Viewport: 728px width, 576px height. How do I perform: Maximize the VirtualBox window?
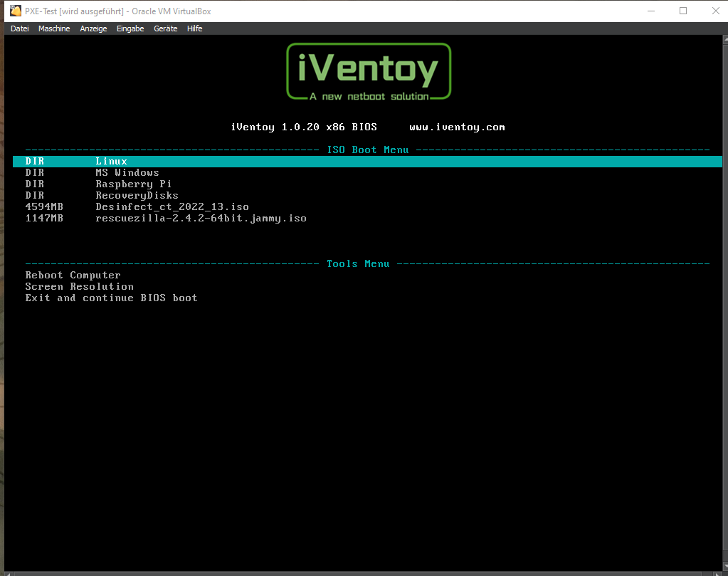point(683,11)
